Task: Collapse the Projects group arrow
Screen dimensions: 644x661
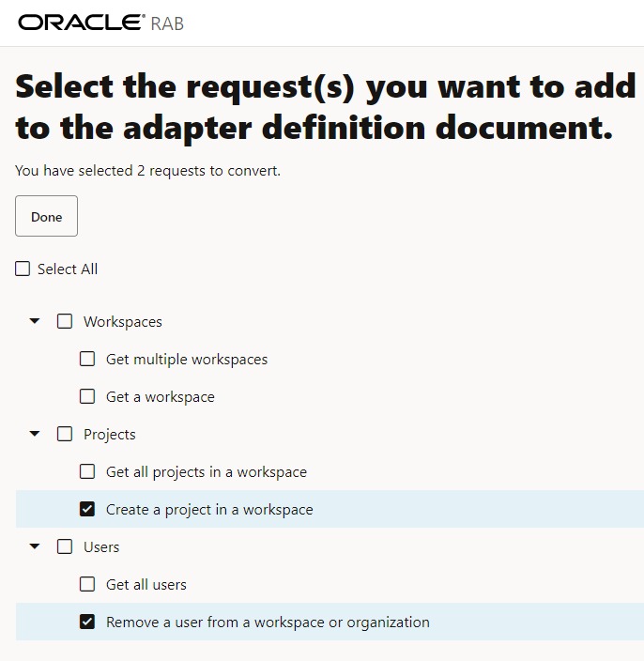Action: click(x=35, y=434)
